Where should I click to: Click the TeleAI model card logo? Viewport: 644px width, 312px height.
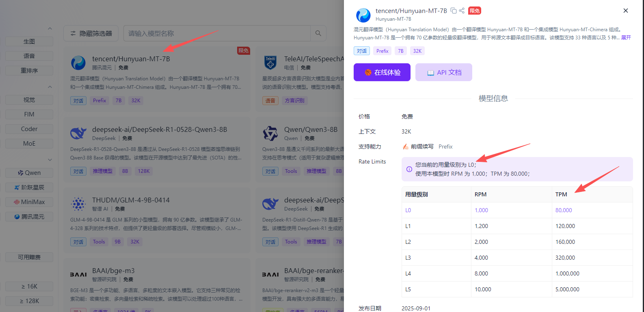tap(270, 63)
